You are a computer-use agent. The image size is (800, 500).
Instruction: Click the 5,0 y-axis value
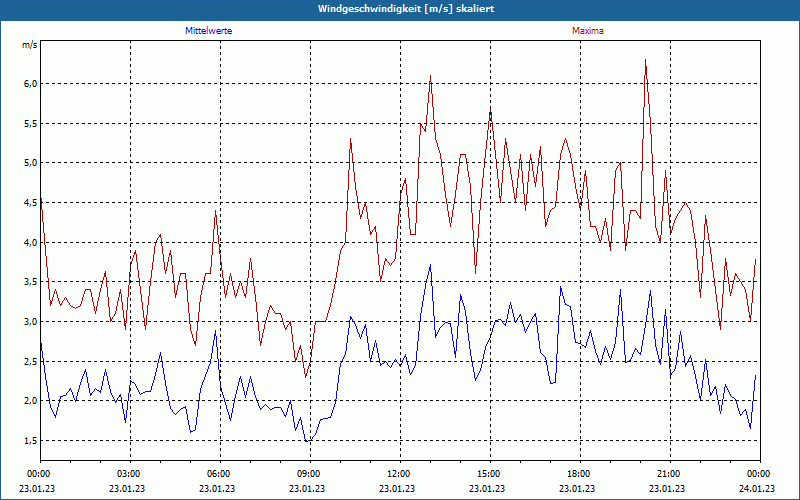tap(31, 163)
